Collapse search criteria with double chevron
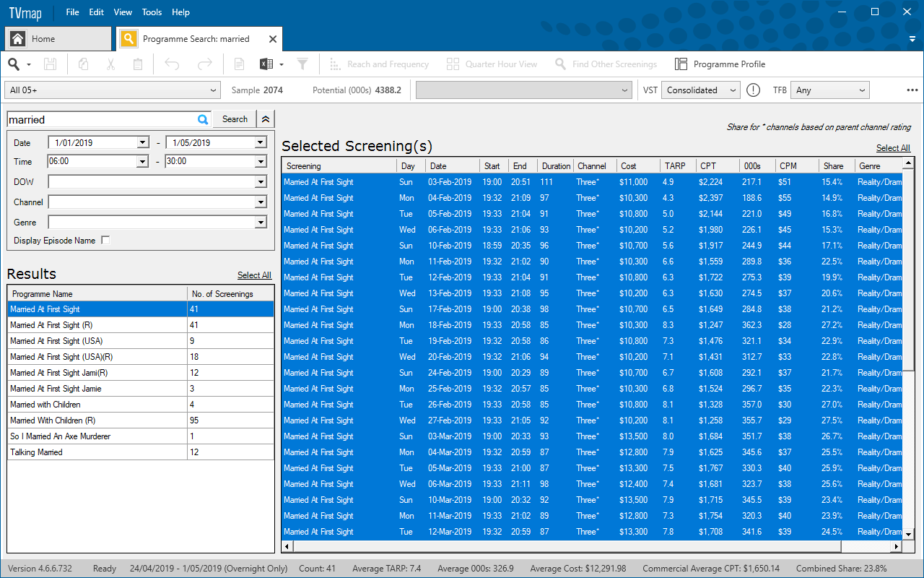The image size is (924, 578). 266,119
